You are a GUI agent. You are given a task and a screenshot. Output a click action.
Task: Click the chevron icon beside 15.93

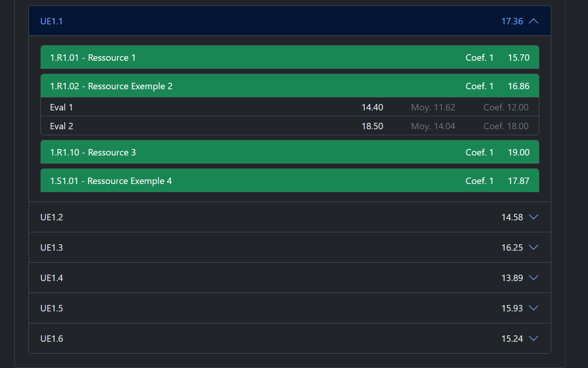(533, 308)
